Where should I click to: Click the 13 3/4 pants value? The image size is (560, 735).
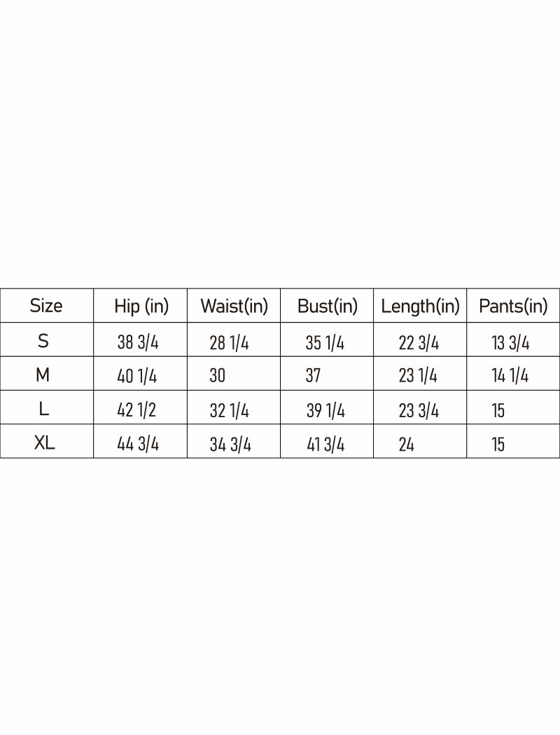[510, 342]
